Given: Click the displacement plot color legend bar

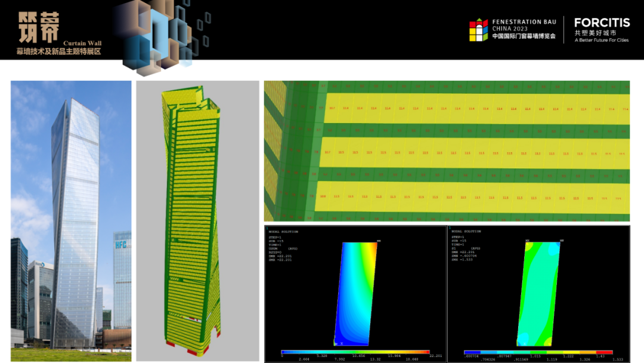Looking at the screenshot, I should pyautogui.click(x=355, y=352).
